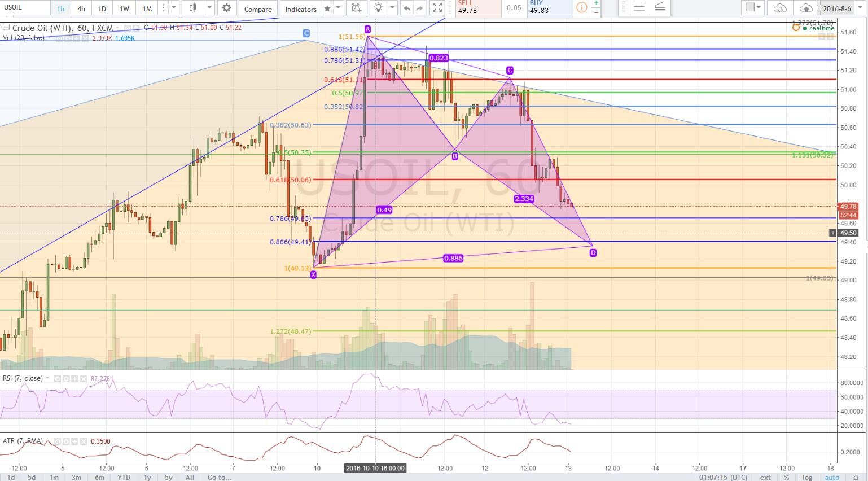Redo the last chart action
Viewport: 868px width, 481px height.
click(x=419, y=8)
